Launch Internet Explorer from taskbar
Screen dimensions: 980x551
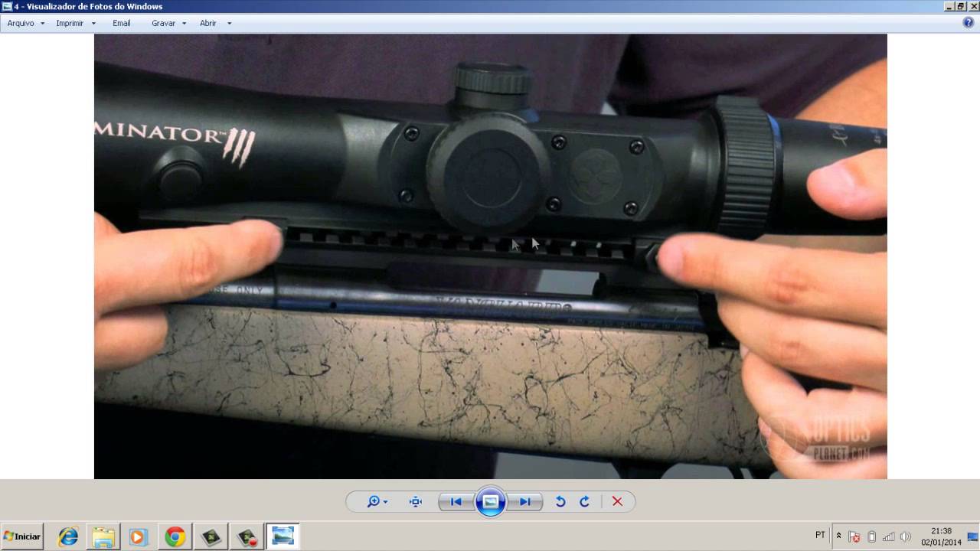point(68,536)
